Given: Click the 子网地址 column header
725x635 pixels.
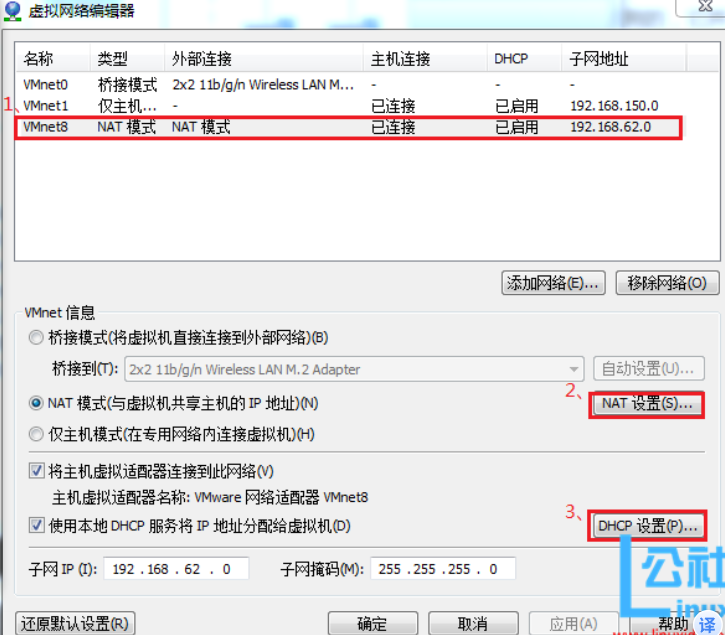Looking at the screenshot, I should tap(624, 59).
